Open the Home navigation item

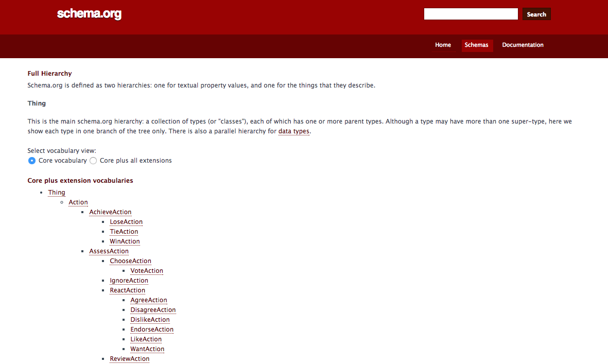(443, 45)
